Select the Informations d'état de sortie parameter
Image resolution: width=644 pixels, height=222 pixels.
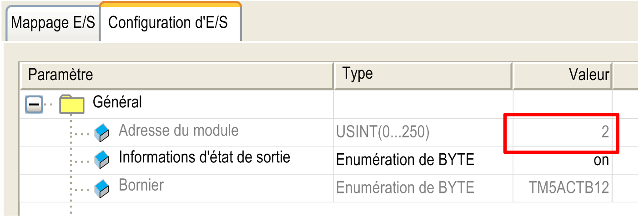coord(204,157)
